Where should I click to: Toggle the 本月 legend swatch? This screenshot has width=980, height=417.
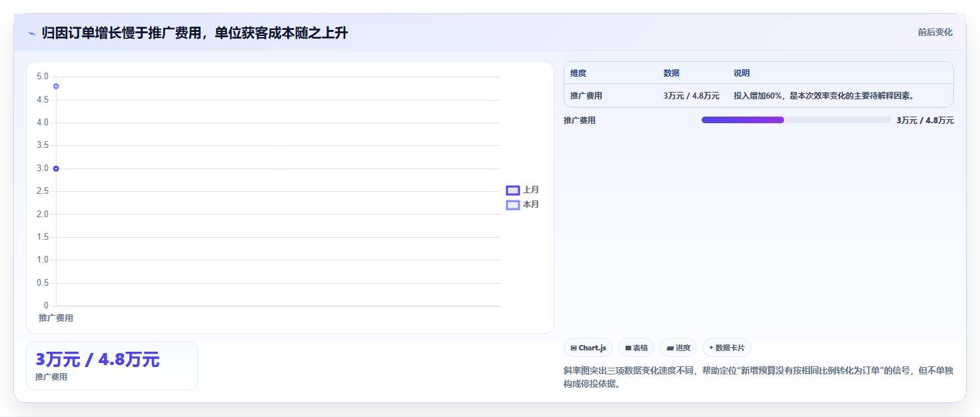click(513, 205)
